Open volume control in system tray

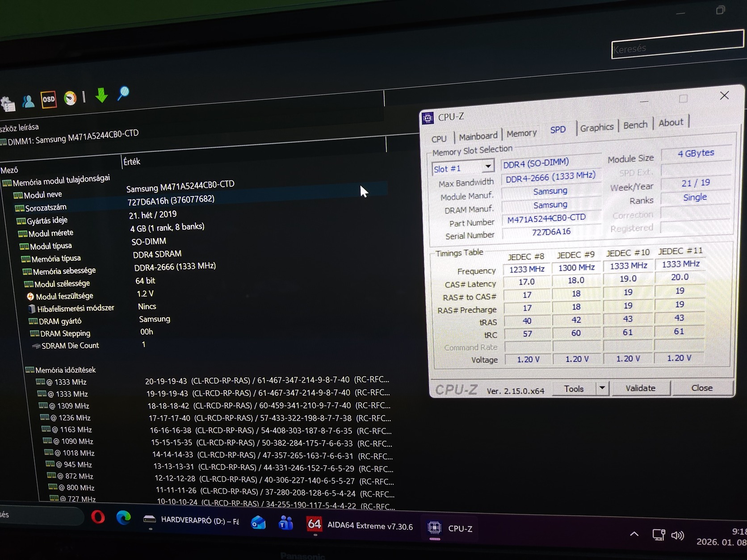(677, 535)
